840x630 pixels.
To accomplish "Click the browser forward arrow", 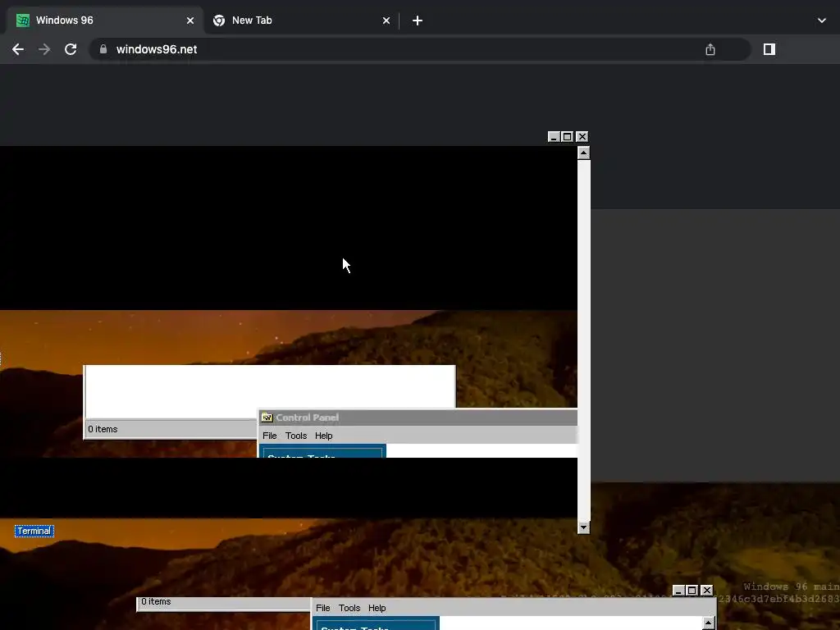I will (x=44, y=49).
